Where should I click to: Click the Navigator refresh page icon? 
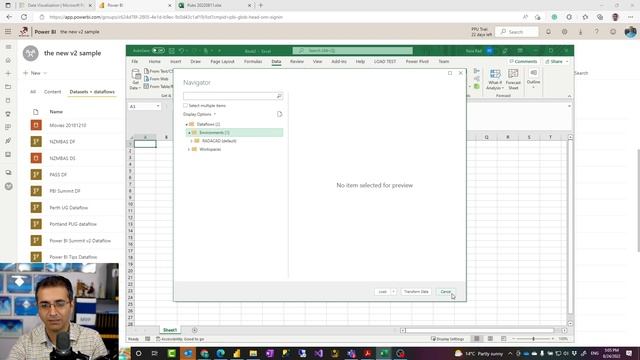pyautogui.click(x=279, y=114)
